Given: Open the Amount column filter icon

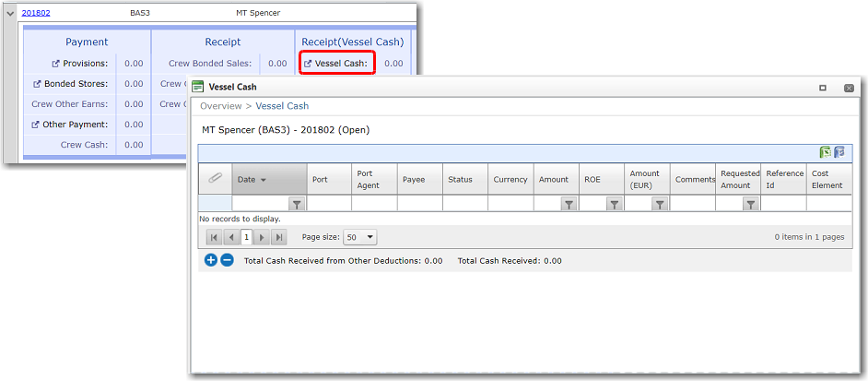Looking at the screenshot, I should (569, 204).
